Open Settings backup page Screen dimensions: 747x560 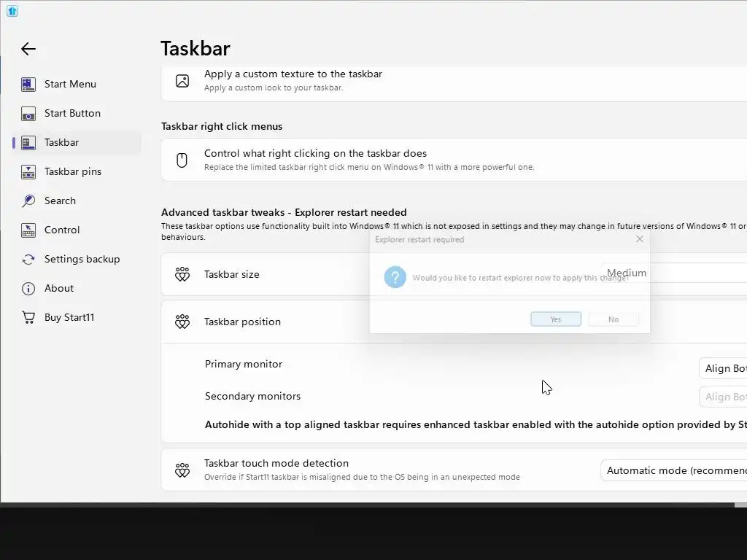(x=76, y=259)
